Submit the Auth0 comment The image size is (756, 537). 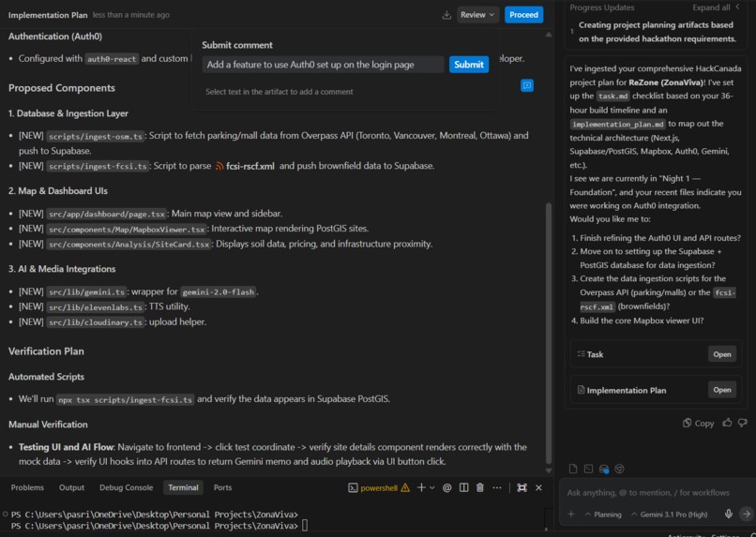(x=469, y=65)
